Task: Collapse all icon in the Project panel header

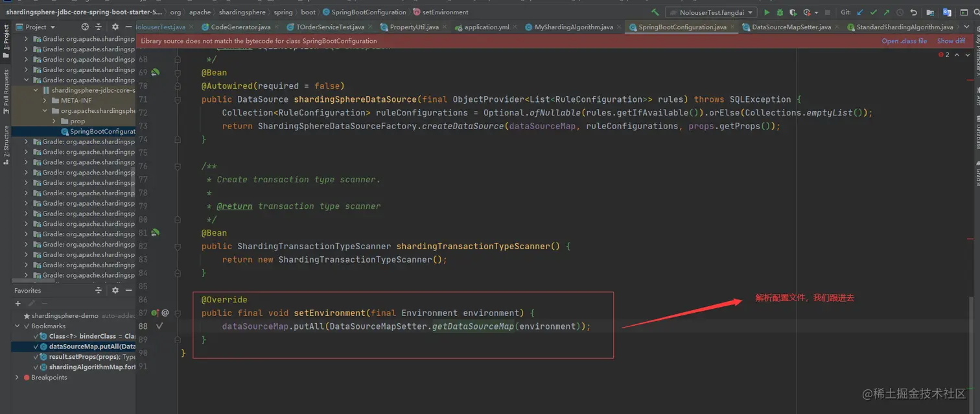Action: [x=99, y=27]
